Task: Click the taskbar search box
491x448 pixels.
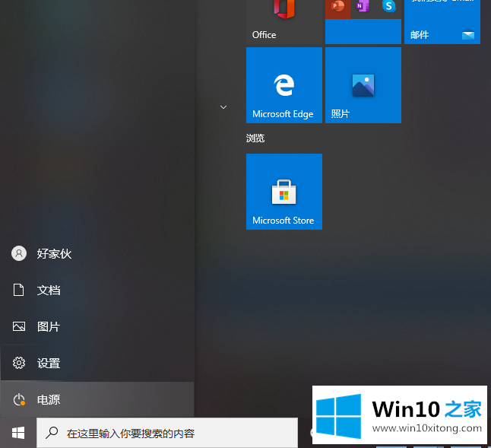Action: click(x=167, y=433)
